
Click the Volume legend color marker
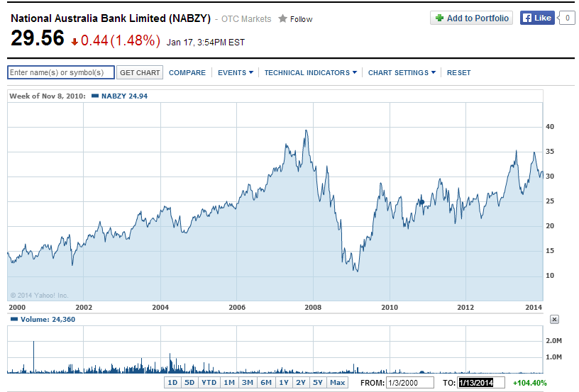tap(14, 319)
